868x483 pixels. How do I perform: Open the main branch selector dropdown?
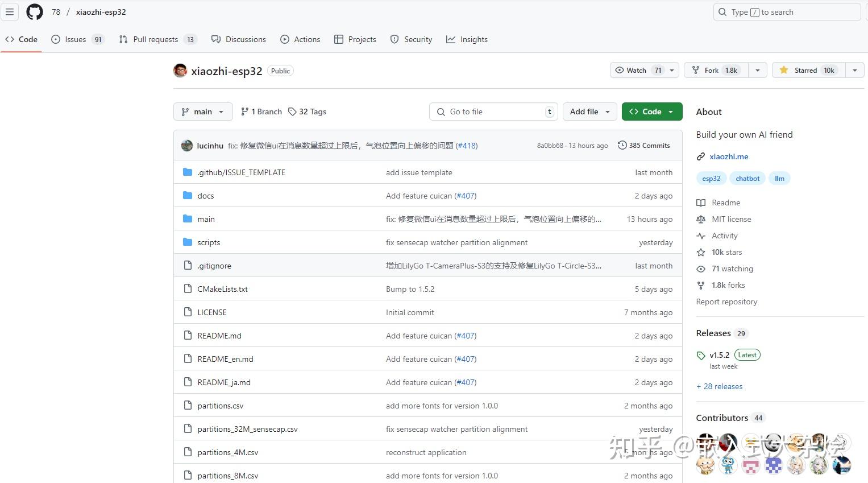pos(202,112)
